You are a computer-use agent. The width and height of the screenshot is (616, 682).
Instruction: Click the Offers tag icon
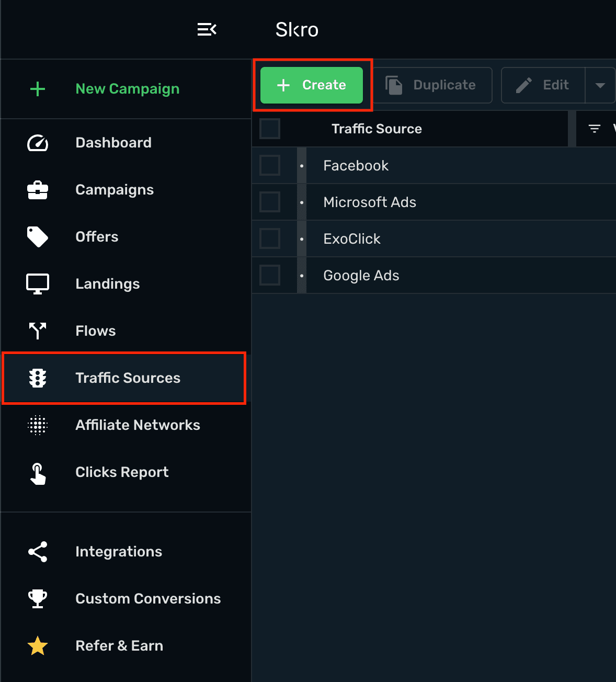pos(38,237)
